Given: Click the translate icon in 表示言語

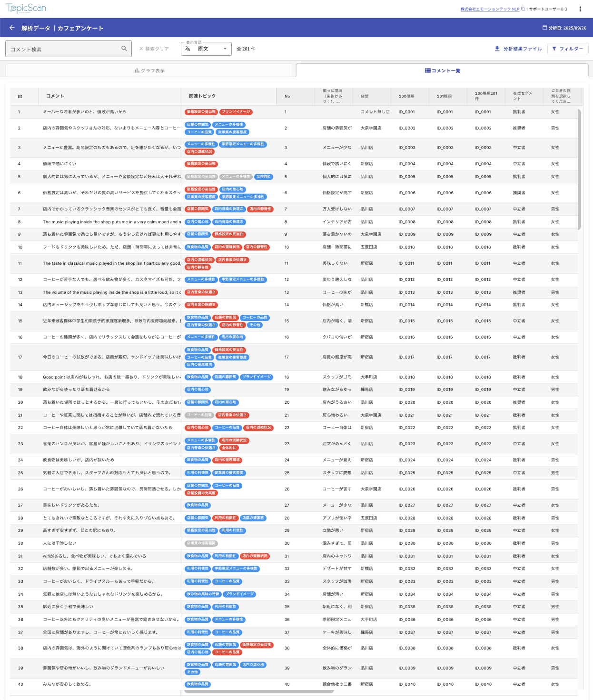Looking at the screenshot, I should (188, 49).
